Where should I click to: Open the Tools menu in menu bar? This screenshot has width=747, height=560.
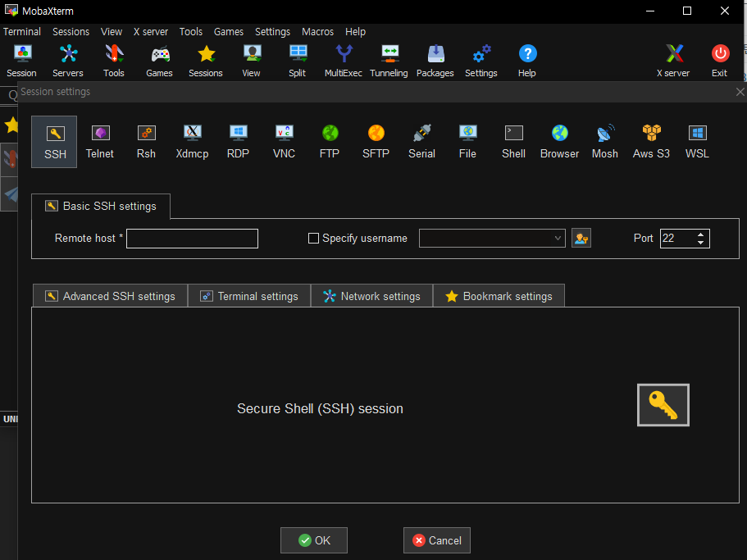pos(190,31)
